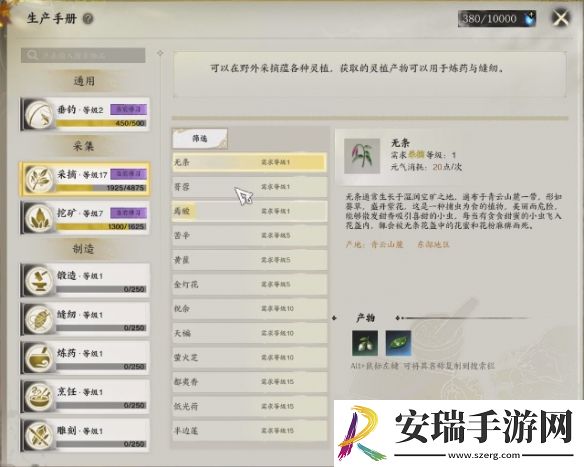Select the 无条 plant entry in list
The image size is (584, 467).
click(250, 162)
